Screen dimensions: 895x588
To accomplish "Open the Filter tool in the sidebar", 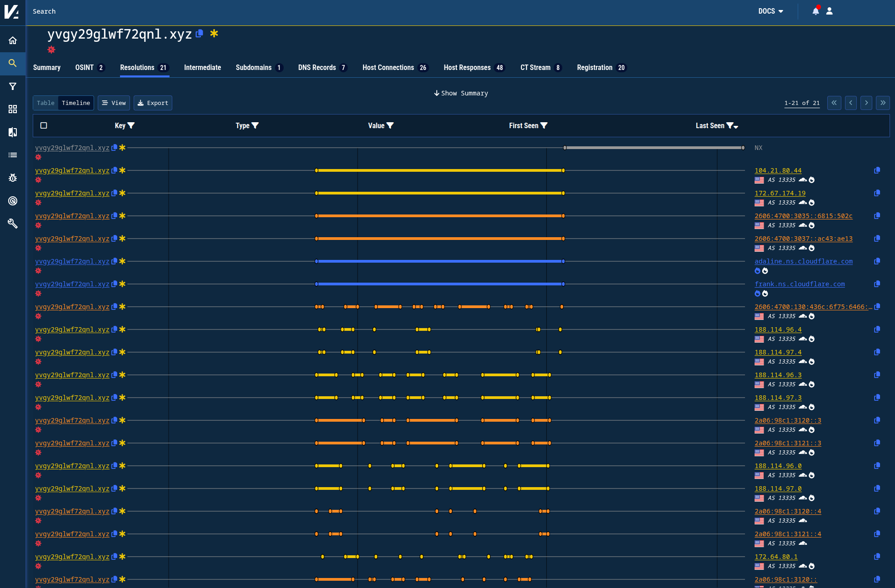I will 13,86.
